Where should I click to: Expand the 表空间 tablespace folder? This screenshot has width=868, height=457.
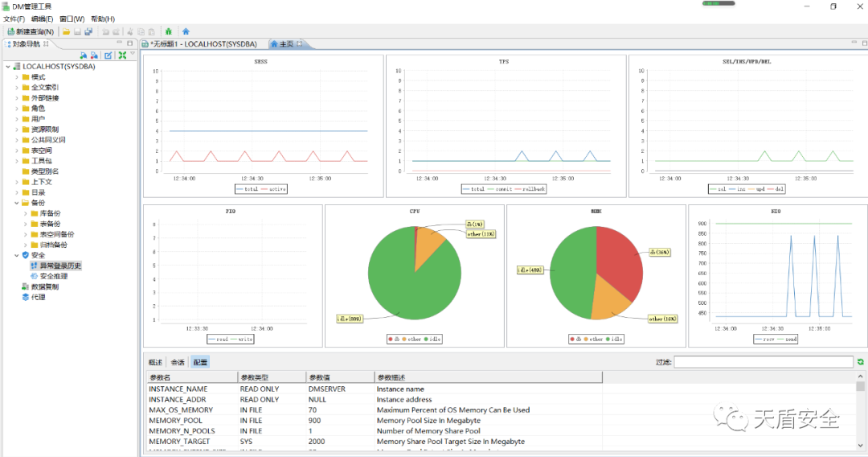[16, 150]
